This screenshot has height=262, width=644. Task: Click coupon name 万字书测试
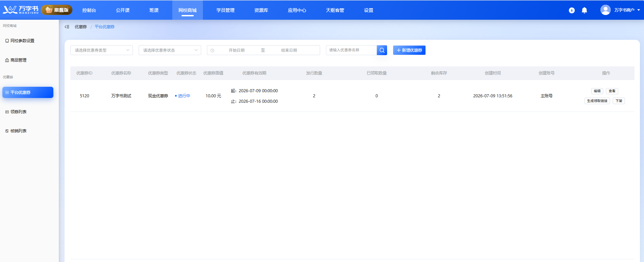(x=121, y=96)
